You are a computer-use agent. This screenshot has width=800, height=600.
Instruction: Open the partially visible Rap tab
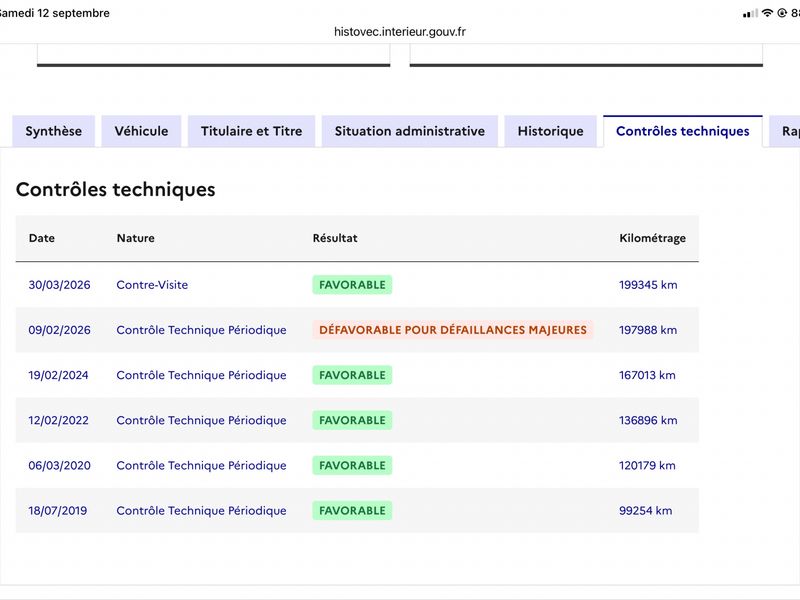coord(786,131)
